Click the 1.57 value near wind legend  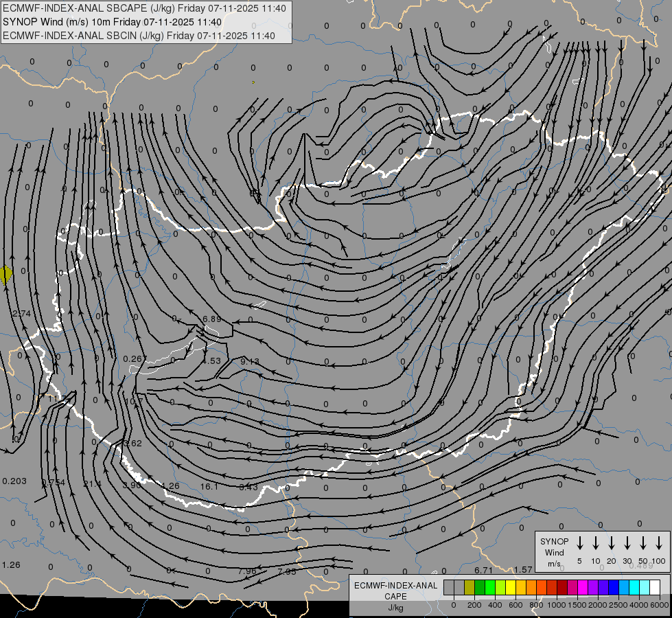pyautogui.click(x=523, y=569)
